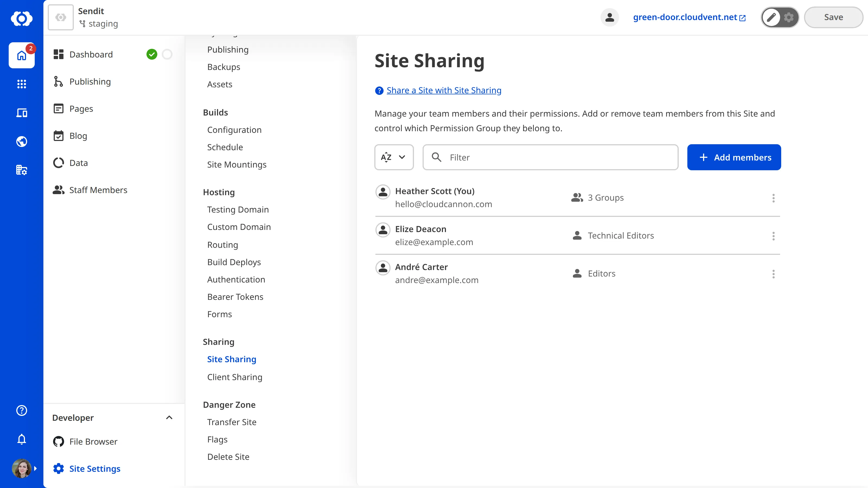Open Builds Configuration settings
This screenshot has width=868, height=488.
coord(234,130)
